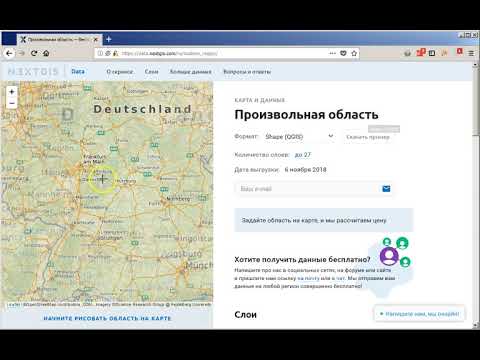The width and height of the screenshot is (480, 360).
Task: Bookmark this page with the star icon
Action: [354, 53]
